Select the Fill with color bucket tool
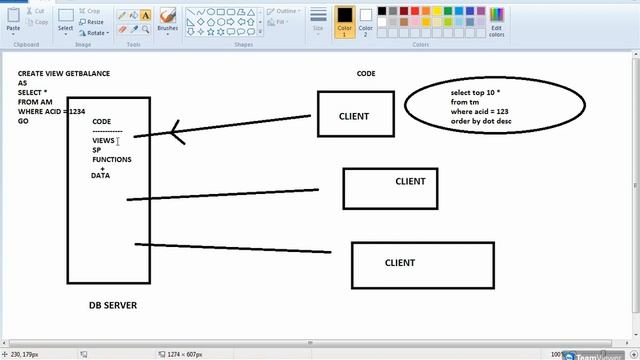Screen dimensions: 640x360 [x=133, y=16]
